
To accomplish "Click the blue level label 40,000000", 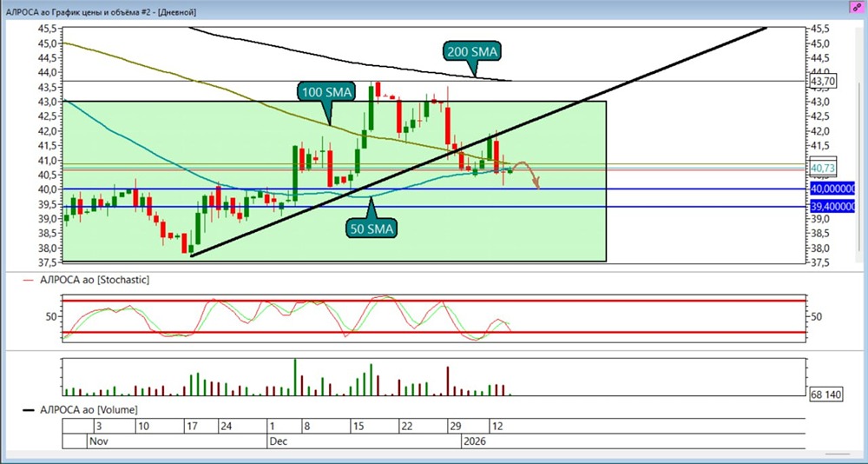I will point(832,189).
